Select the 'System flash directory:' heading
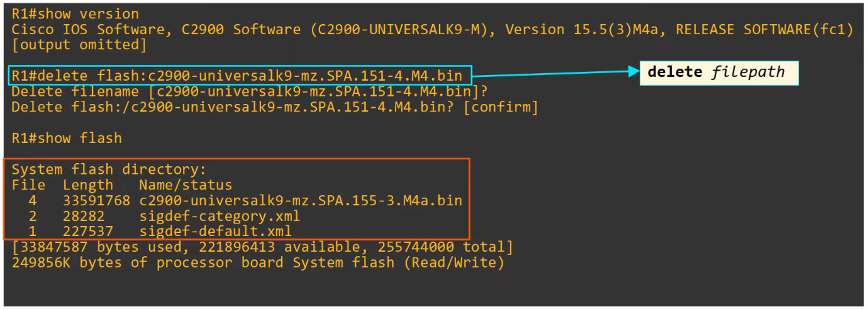Image resolution: width=868 pixels, height=310 pixels. pos(108,169)
